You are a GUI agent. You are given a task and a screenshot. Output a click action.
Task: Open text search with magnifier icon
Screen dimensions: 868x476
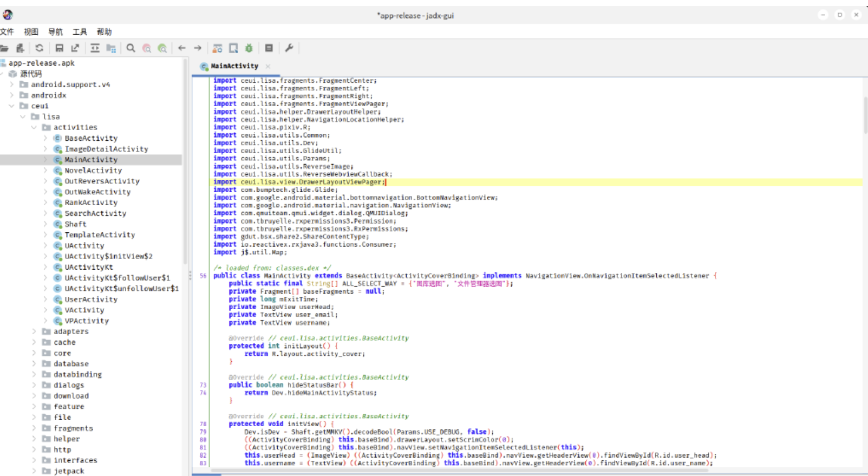click(x=130, y=48)
